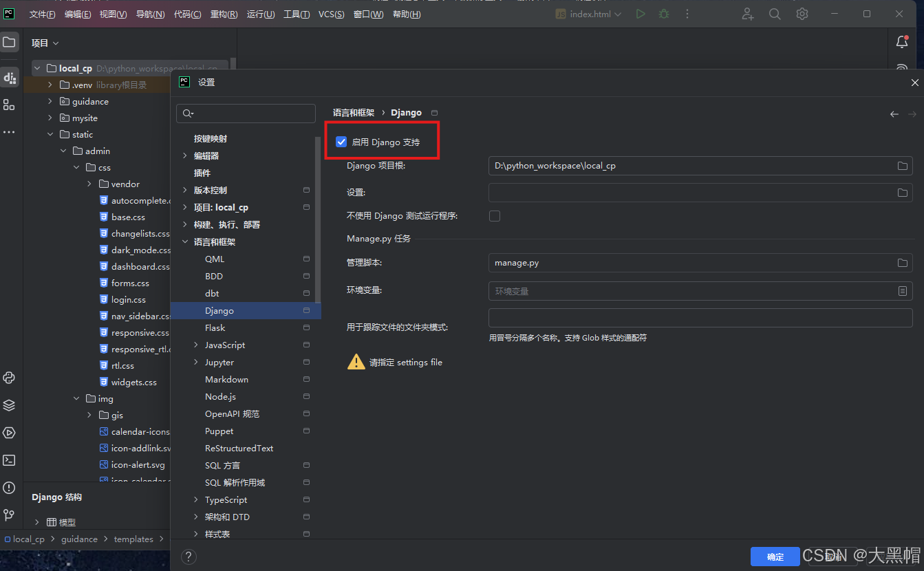The width and height of the screenshot is (924, 571).
Task: Toggle Do not use Django test runner checkbox
Action: point(495,216)
